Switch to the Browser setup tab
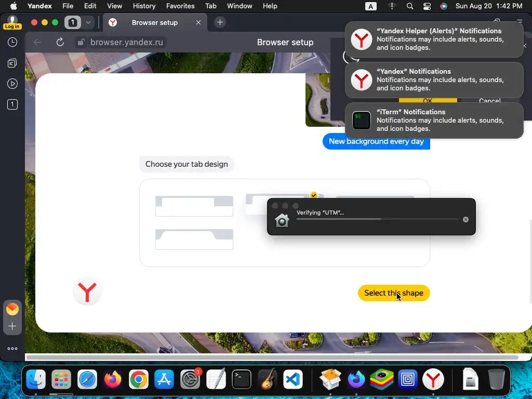This screenshot has height=399, width=532. pyautogui.click(x=155, y=22)
